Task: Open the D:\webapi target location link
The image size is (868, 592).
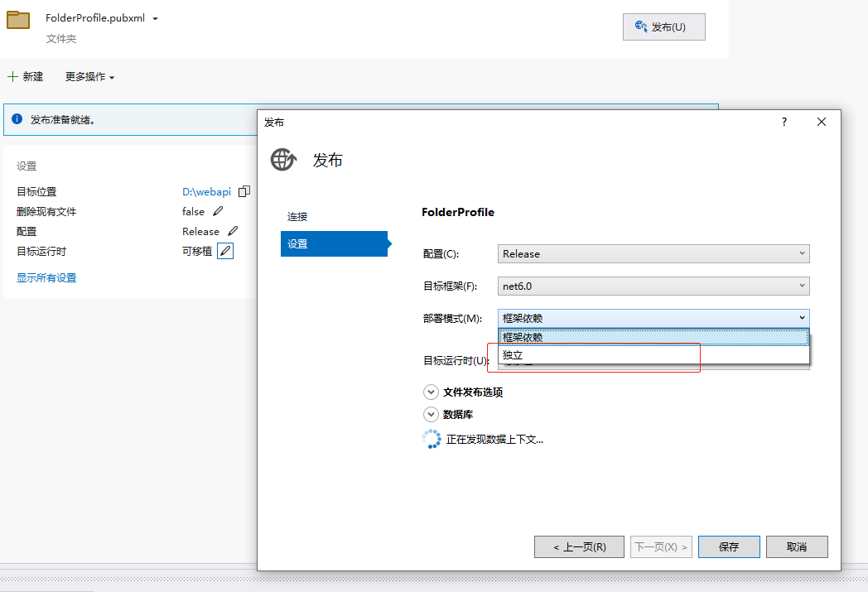Action: click(206, 191)
